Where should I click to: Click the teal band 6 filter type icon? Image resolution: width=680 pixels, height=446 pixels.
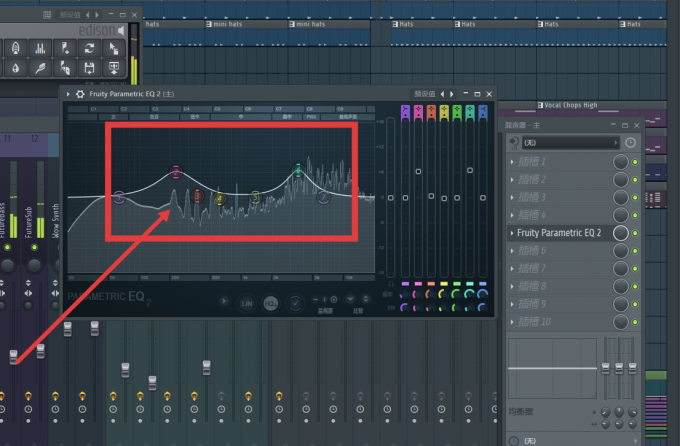470,112
